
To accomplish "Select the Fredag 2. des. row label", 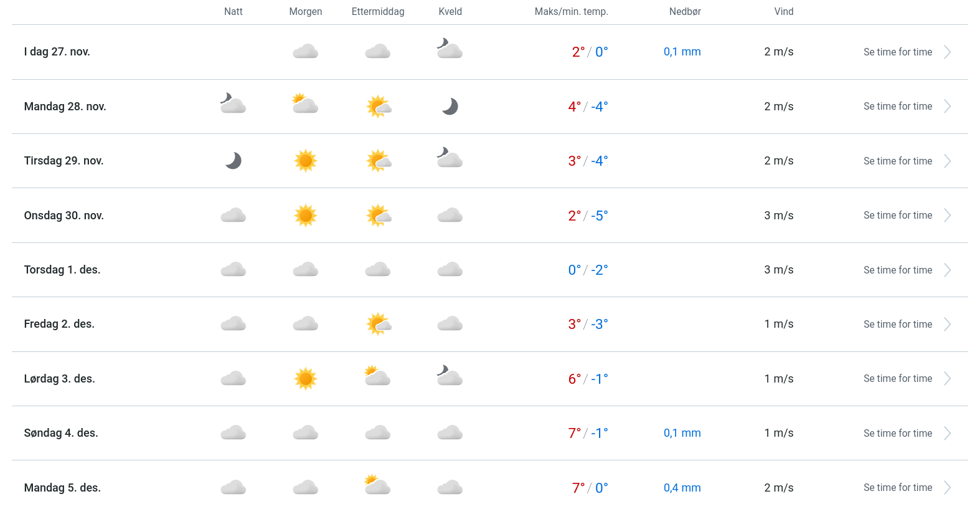I will pyautogui.click(x=59, y=324).
